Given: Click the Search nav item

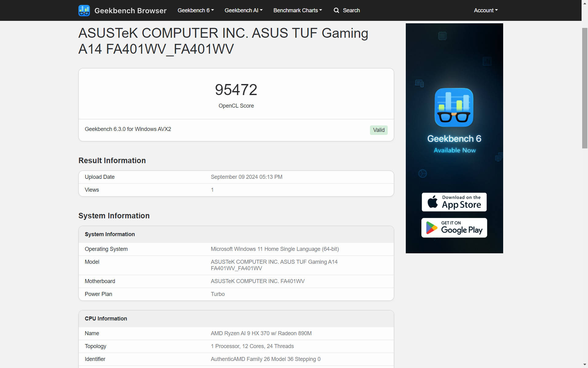Looking at the screenshot, I should 351,10.
